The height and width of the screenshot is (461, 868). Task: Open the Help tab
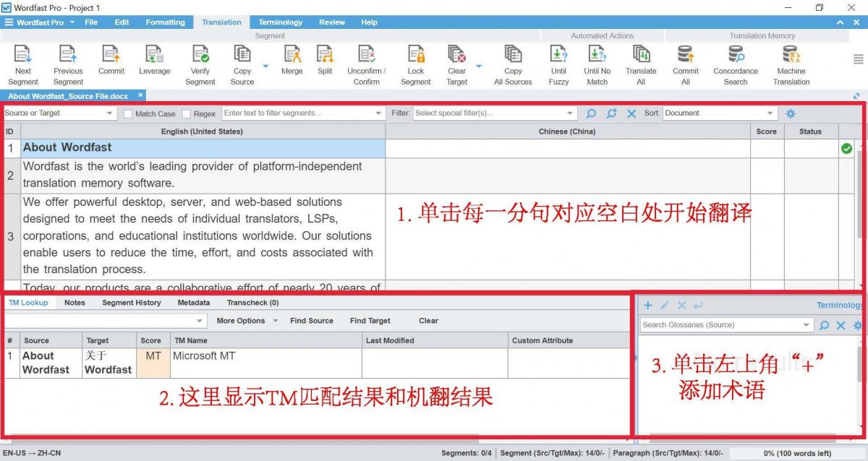[369, 22]
